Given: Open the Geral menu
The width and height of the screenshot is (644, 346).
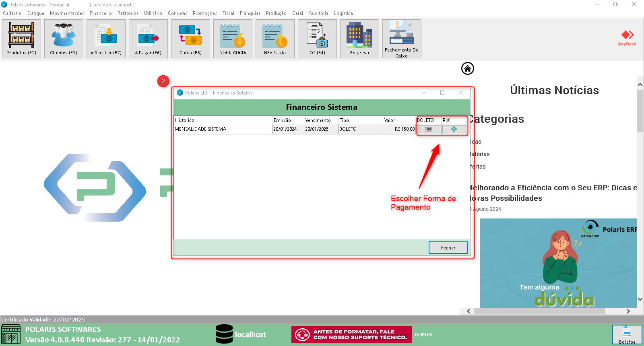Looking at the screenshot, I should pyautogui.click(x=297, y=13).
